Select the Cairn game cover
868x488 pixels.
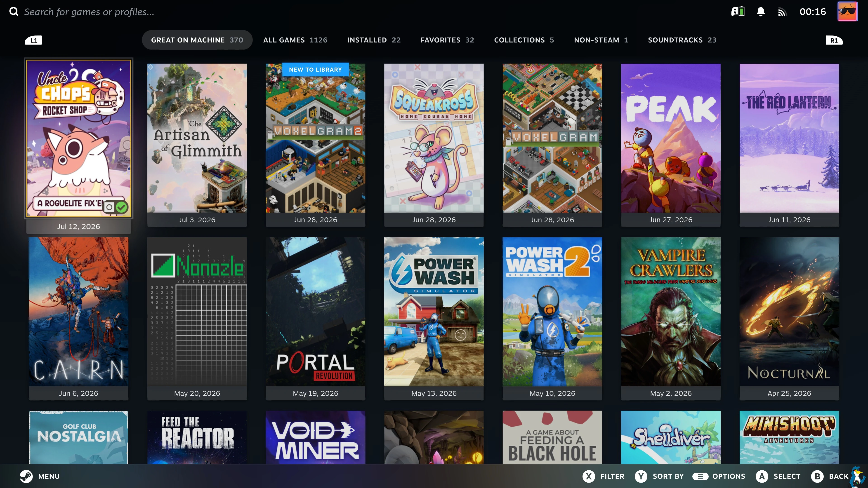(78, 312)
